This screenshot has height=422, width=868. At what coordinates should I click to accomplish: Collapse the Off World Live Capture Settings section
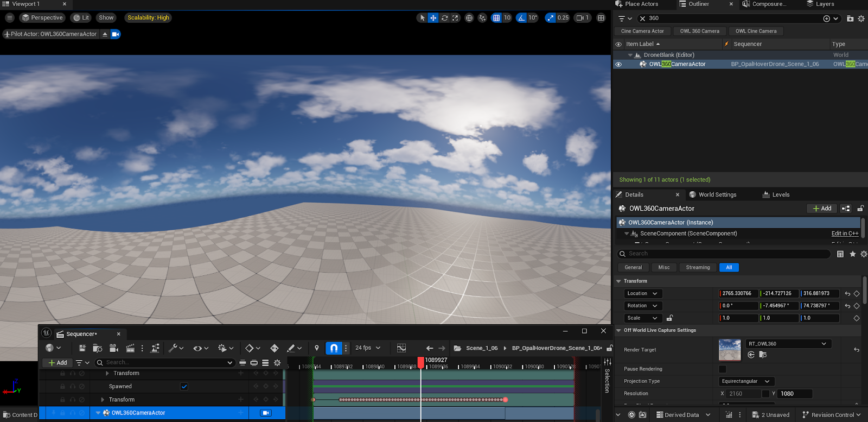[618, 330]
